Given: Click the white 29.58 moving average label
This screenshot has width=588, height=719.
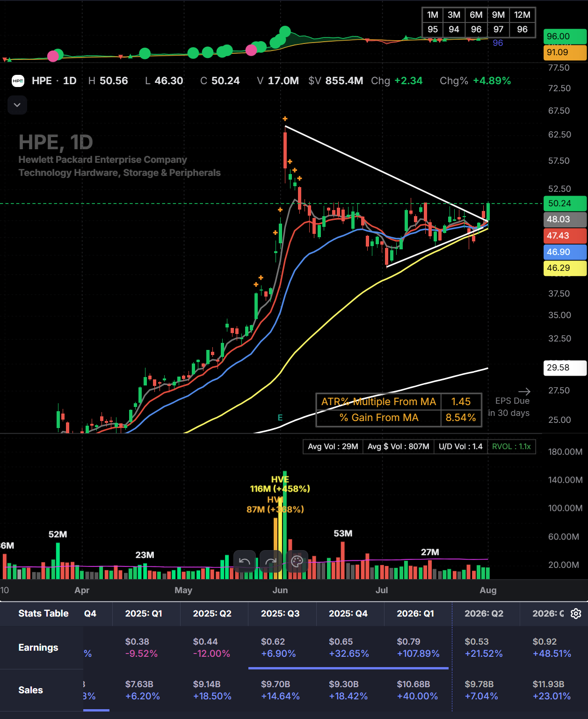Looking at the screenshot, I should (565, 368).
